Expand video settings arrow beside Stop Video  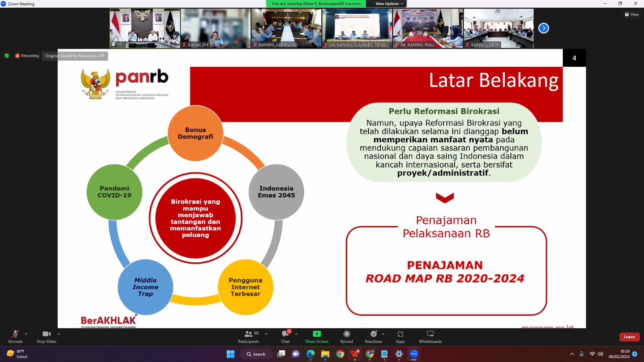[59, 334]
